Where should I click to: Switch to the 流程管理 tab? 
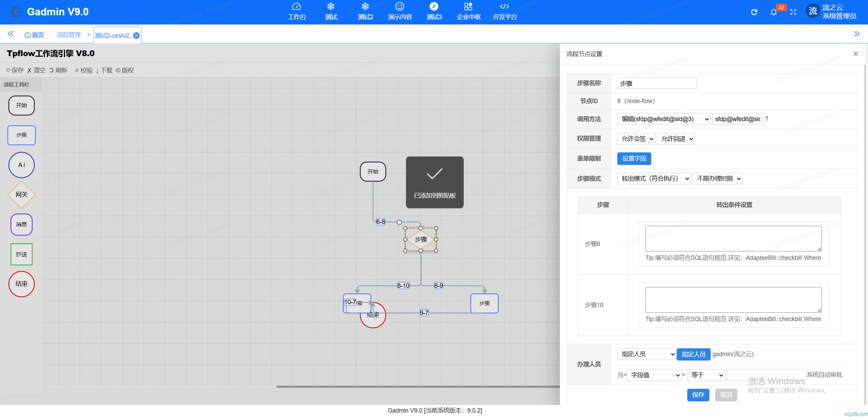[69, 35]
